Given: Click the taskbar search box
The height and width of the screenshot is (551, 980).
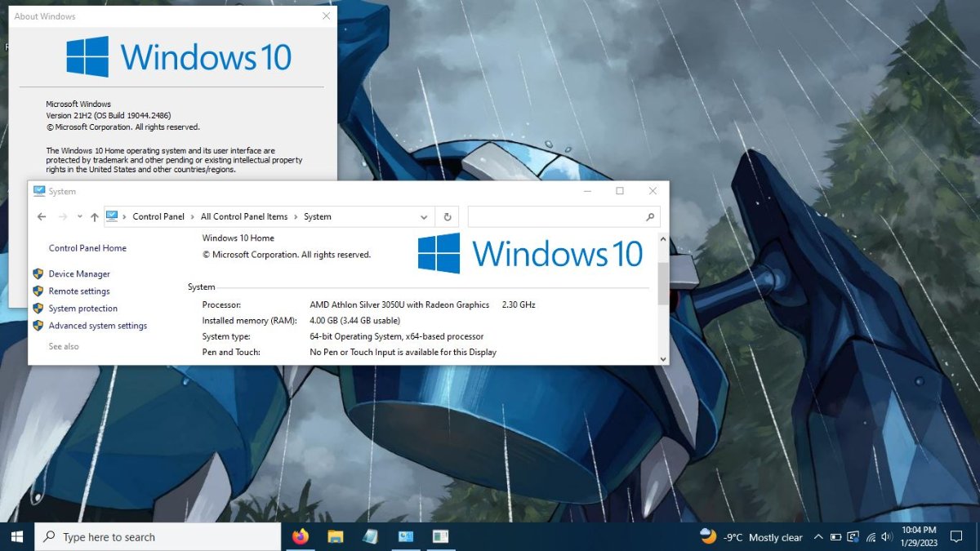Looking at the screenshot, I should (x=158, y=536).
